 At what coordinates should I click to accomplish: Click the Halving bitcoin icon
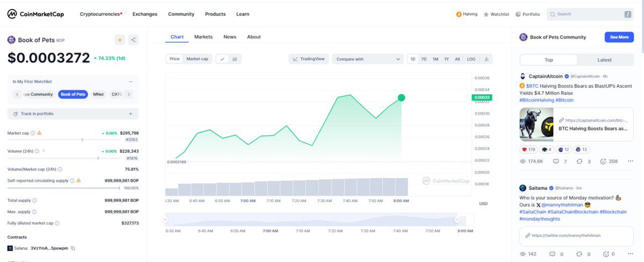tap(459, 14)
